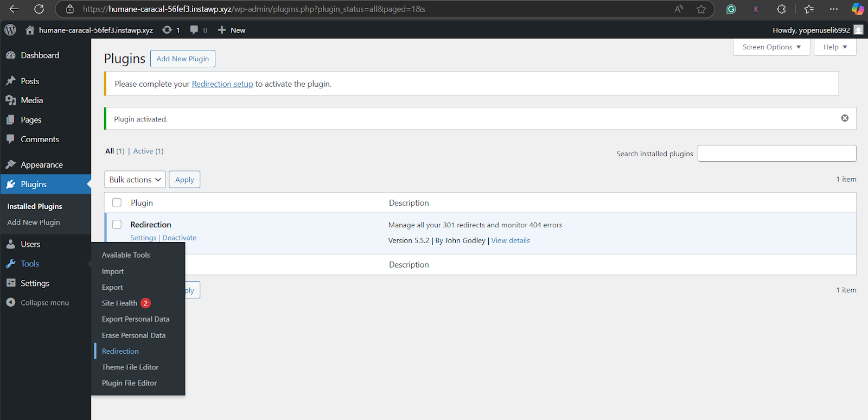Open Available Tools in flyout menu
This screenshot has width=868, height=420.
tap(126, 255)
